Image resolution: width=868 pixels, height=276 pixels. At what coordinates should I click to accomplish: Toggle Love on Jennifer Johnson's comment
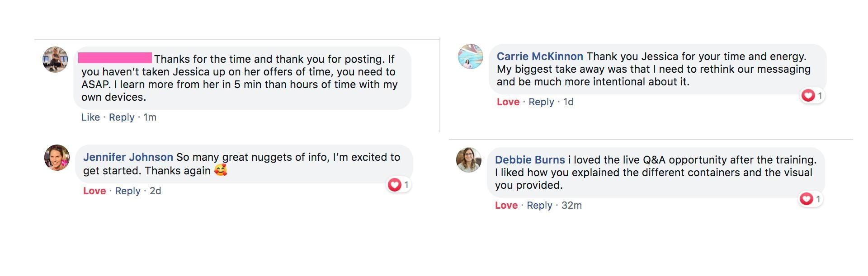94,191
